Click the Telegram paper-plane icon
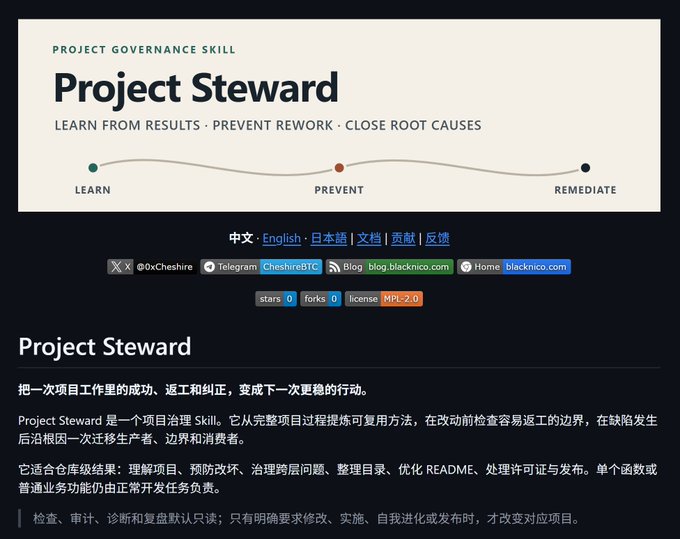 tap(209, 267)
